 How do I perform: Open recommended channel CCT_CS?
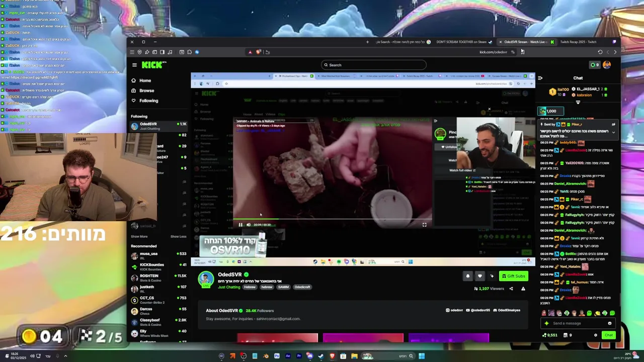tap(159, 300)
